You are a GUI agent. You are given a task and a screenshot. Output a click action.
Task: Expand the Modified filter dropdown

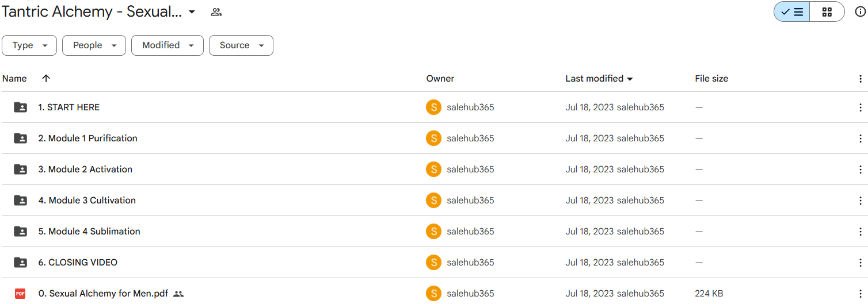click(167, 45)
